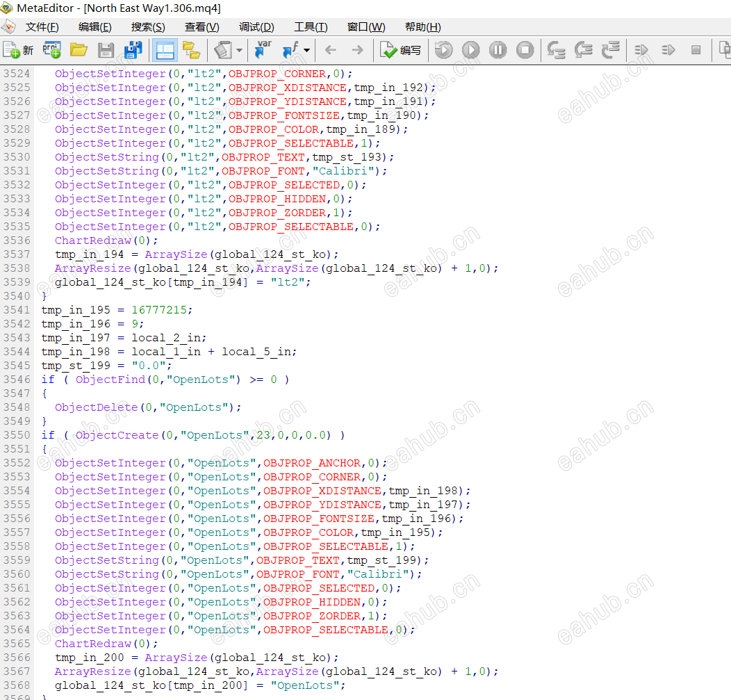Click the document icon left of 文件 menu
731x700 pixels.
(x=8, y=27)
